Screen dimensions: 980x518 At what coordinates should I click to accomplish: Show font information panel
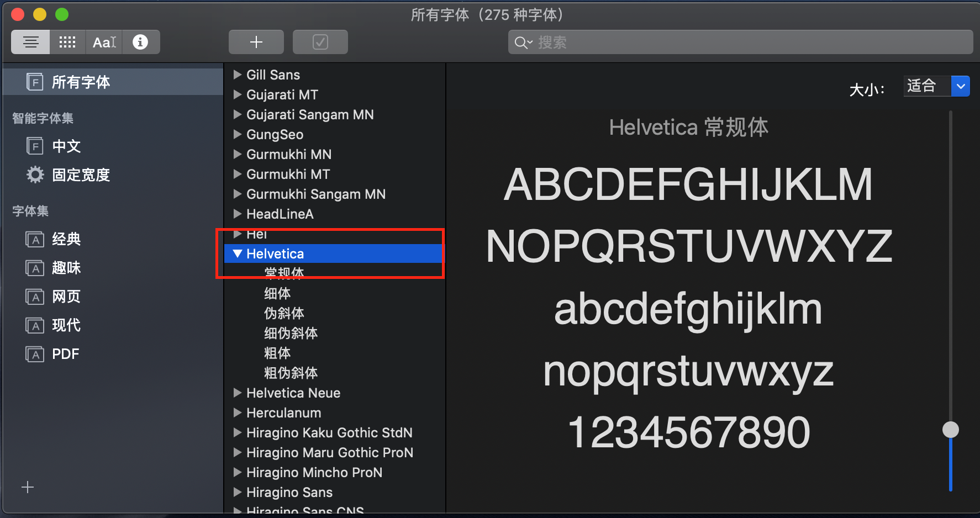coord(140,42)
